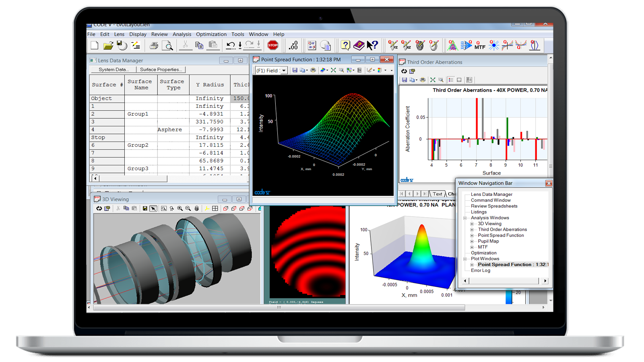The width and height of the screenshot is (644, 362).
Task: Open the (F1) Field dropdown
Action: [x=284, y=70]
